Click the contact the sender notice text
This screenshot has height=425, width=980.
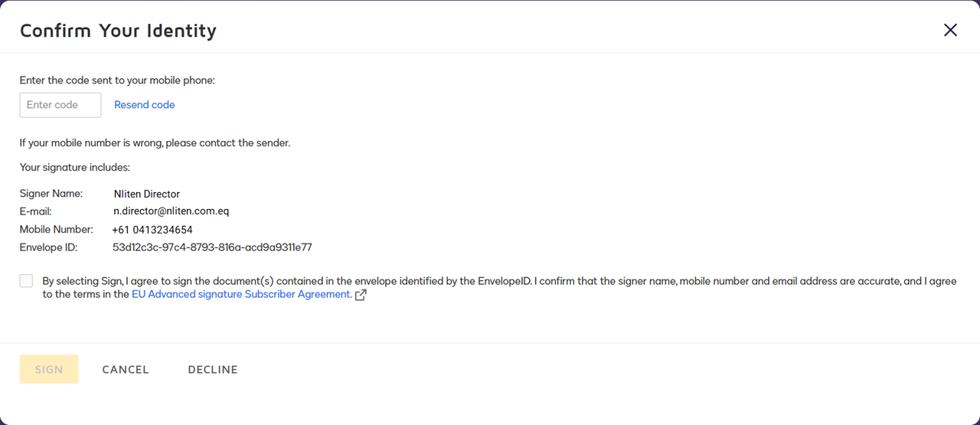pos(155,142)
